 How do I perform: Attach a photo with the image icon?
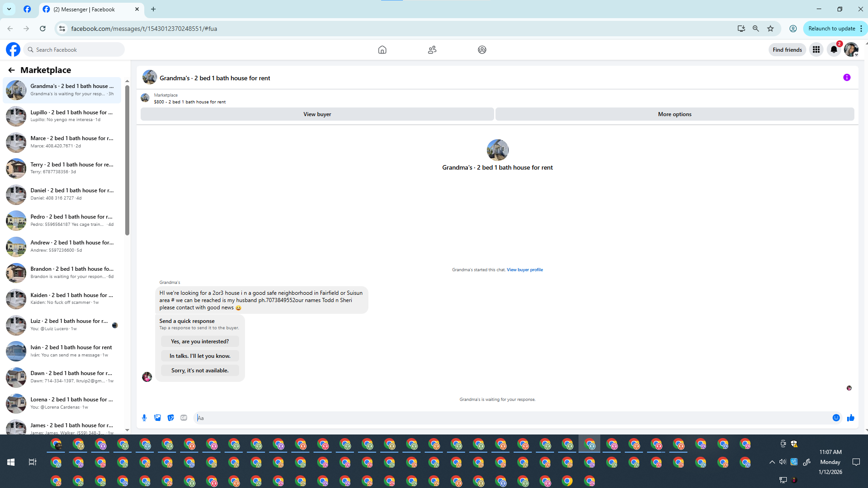[157, 418]
